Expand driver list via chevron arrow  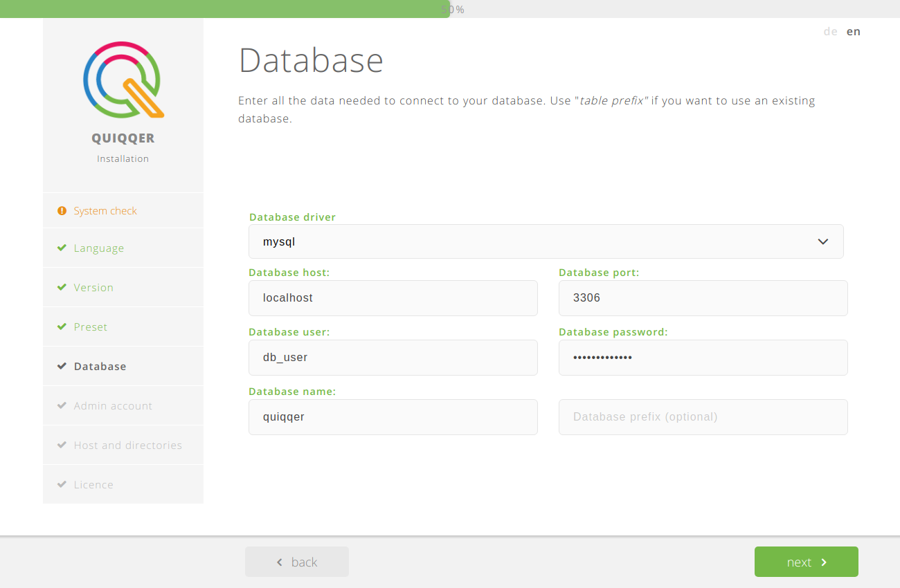pyautogui.click(x=822, y=241)
